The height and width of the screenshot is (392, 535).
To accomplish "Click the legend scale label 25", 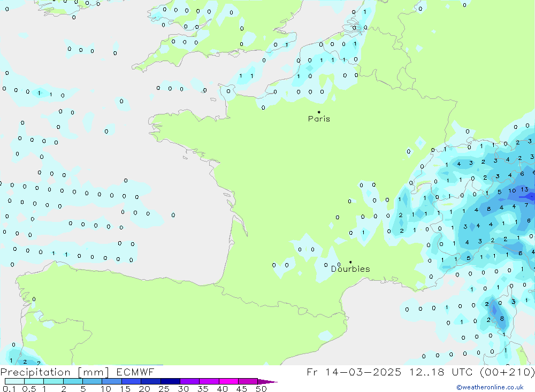I will tap(164, 389).
